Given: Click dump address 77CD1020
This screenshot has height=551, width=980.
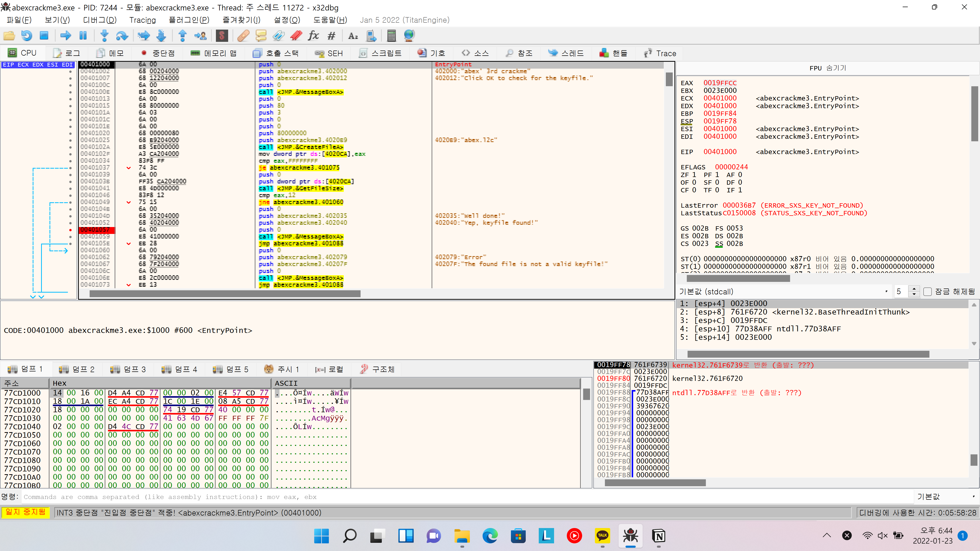Looking at the screenshot, I should [22, 409].
